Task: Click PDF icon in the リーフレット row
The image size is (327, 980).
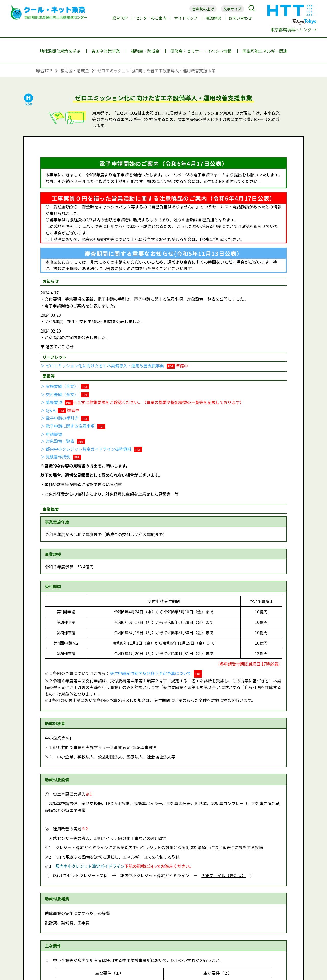Action: pos(171,366)
